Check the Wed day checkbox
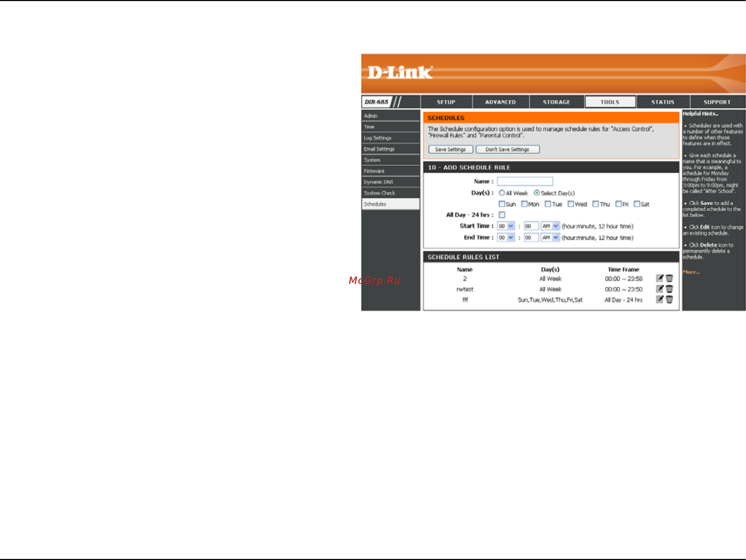 pyautogui.click(x=571, y=204)
